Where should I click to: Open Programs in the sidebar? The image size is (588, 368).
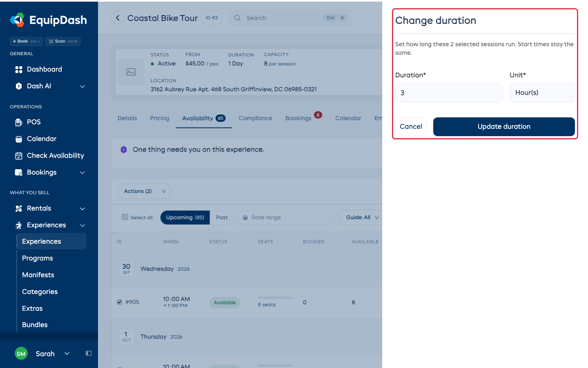(x=38, y=258)
